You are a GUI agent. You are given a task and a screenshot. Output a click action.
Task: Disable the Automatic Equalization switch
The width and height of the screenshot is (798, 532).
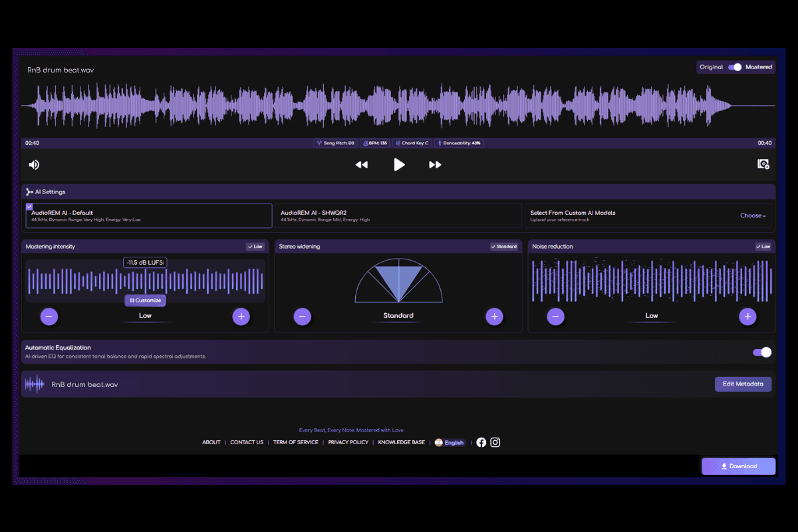tap(762, 352)
